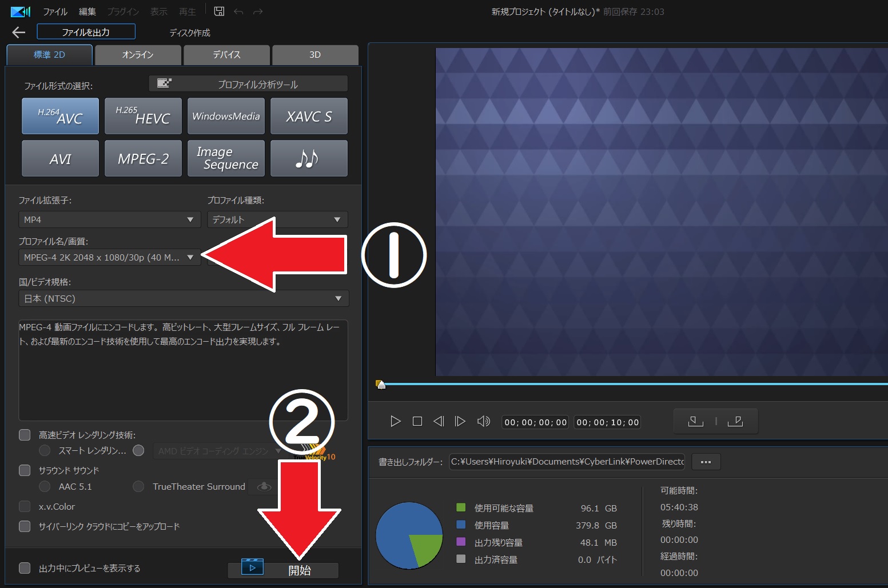Switch to the 3D tab
The image size is (888, 588).
(x=315, y=55)
